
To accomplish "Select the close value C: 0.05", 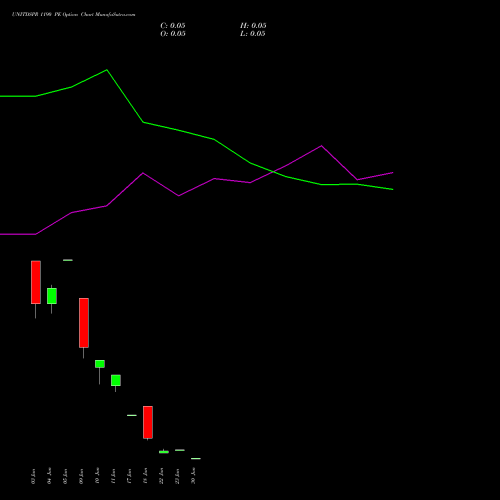I will click(x=173, y=26).
